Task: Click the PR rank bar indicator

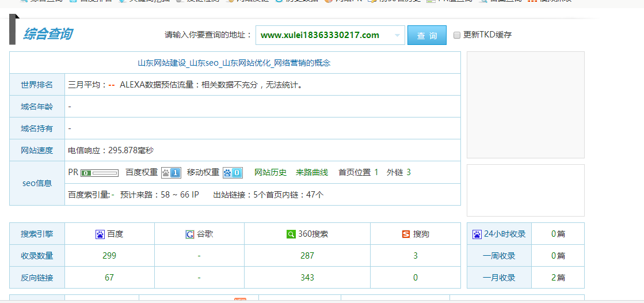Action: (100, 173)
